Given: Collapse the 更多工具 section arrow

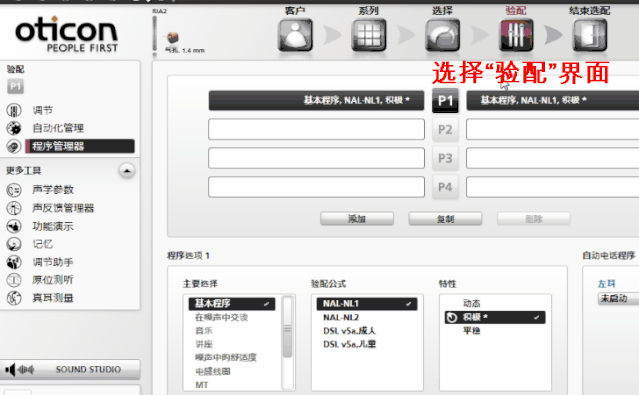Looking at the screenshot, I should click(x=127, y=170).
